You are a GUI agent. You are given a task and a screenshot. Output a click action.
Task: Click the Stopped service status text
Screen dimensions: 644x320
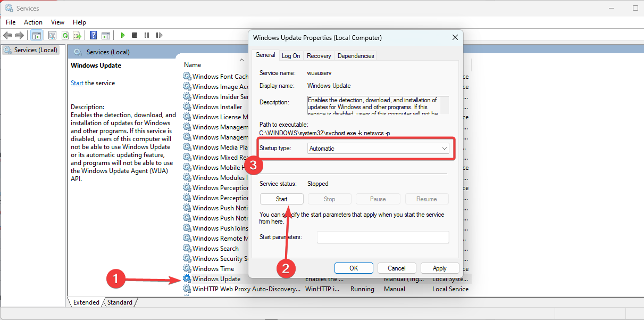318,184
